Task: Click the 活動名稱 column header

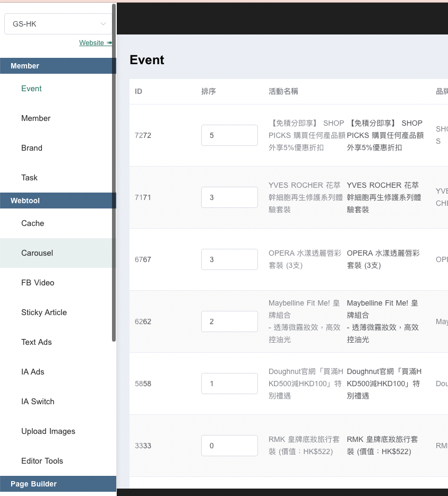Action: coord(283,91)
